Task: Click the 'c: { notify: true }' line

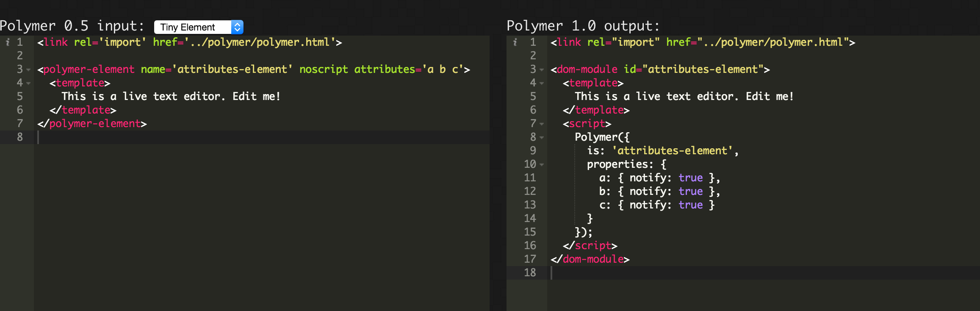Action: coord(657,205)
